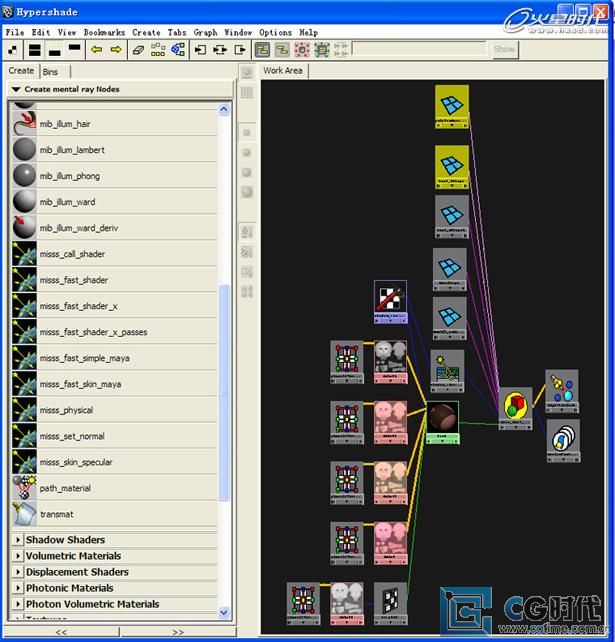Toggle the second yellow container display button
This screenshot has height=642, width=615.
(282, 50)
